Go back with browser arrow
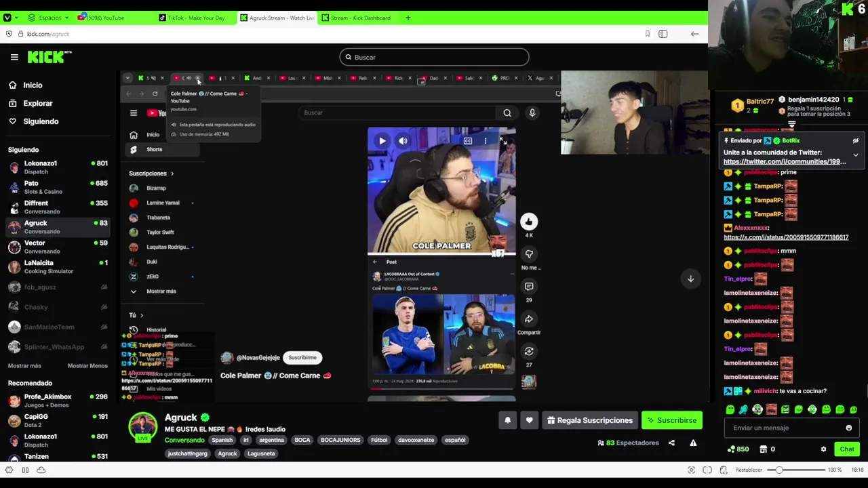 point(694,34)
